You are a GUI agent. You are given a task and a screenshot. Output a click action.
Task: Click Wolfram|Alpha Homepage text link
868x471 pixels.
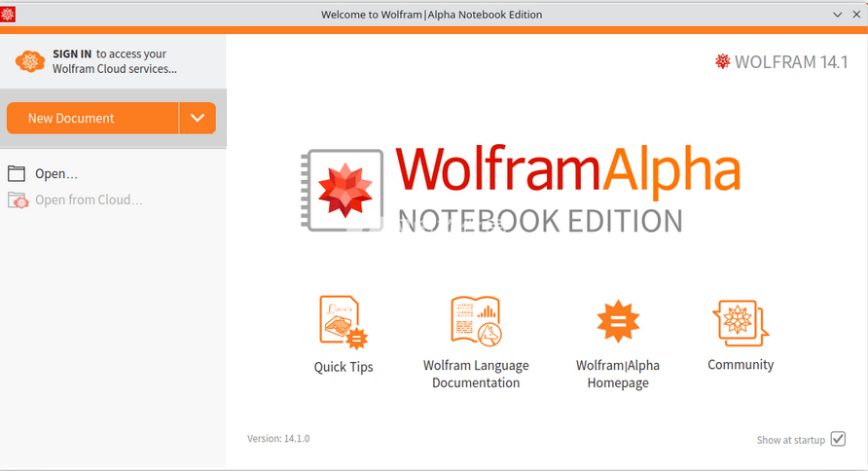(618, 374)
